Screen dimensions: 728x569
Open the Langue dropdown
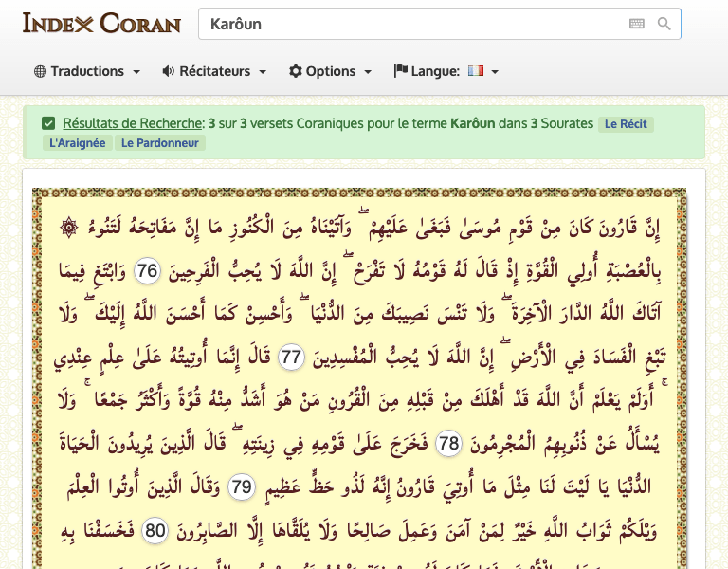446,71
